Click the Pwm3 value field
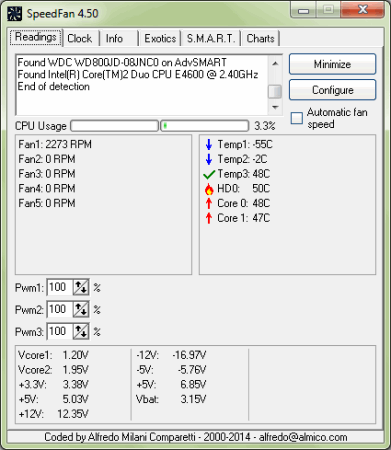The width and height of the screenshot is (391, 450). (60, 332)
